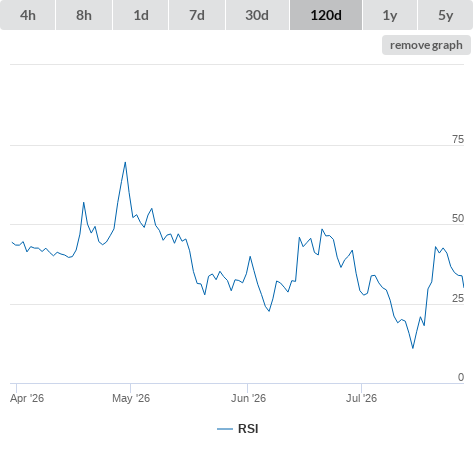Click the 50 level axis label
474x455 pixels.
458,218
